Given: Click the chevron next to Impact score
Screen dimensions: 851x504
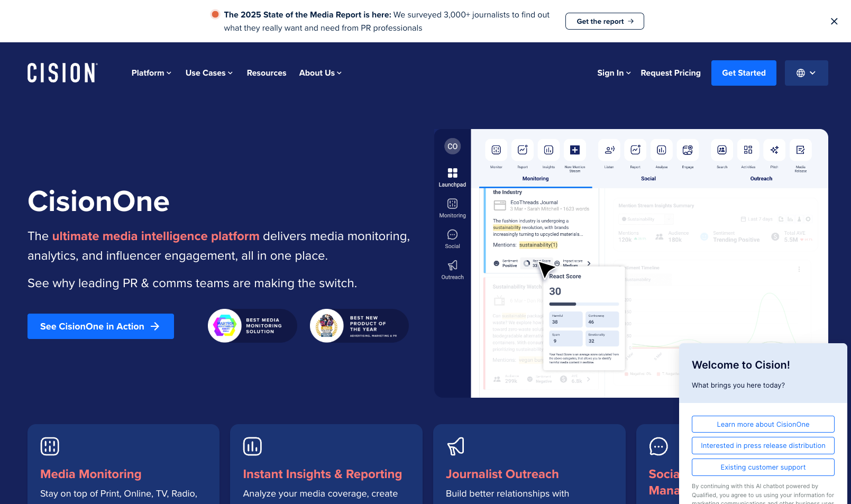Looking at the screenshot, I should pos(589,263).
